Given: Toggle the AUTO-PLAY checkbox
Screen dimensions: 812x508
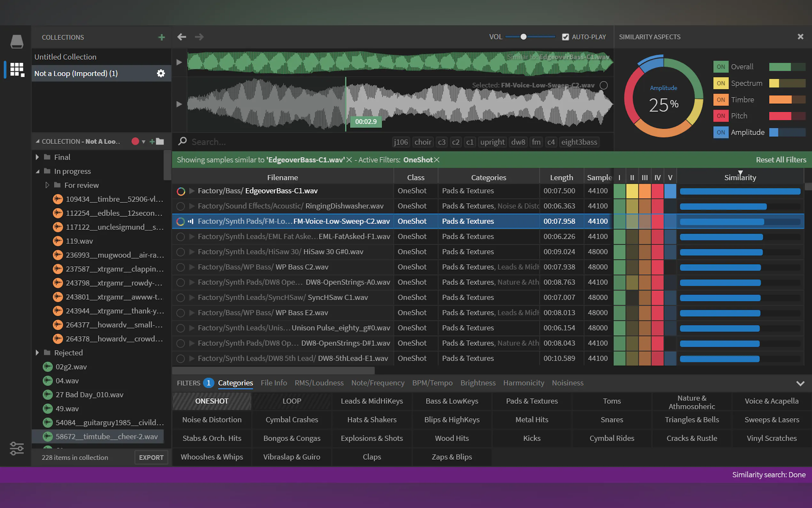Looking at the screenshot, I should pos(565,37).
